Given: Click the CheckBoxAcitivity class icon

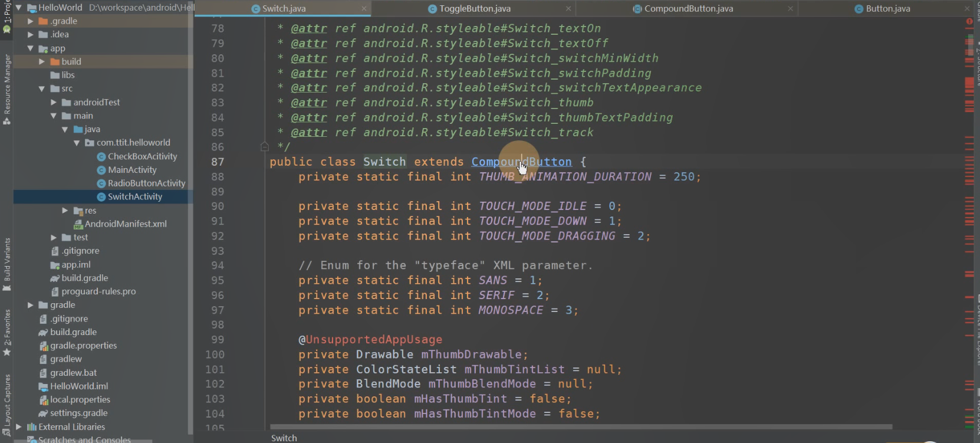Looking at the screenshot, I should [101, 157].
